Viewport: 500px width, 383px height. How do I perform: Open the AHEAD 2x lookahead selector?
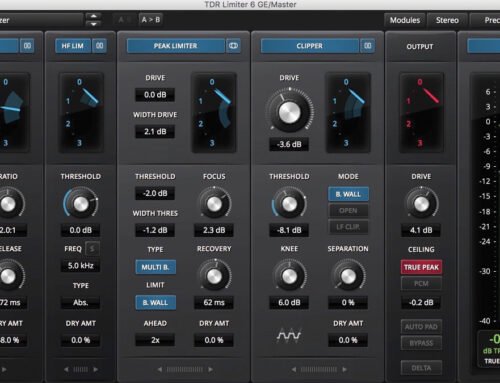point(155,340)
